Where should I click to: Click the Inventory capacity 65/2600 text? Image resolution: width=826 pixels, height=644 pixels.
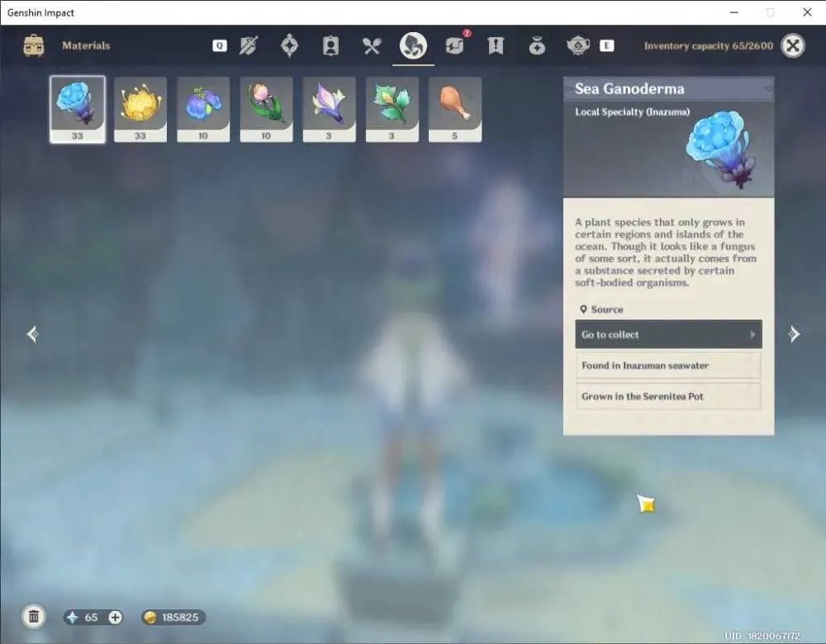709,45
